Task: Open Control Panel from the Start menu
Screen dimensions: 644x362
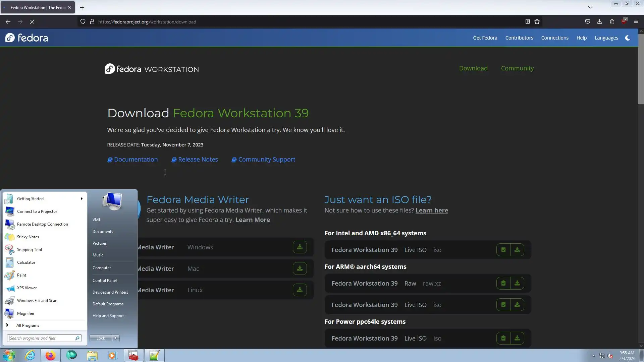Action: pos(105,281)
